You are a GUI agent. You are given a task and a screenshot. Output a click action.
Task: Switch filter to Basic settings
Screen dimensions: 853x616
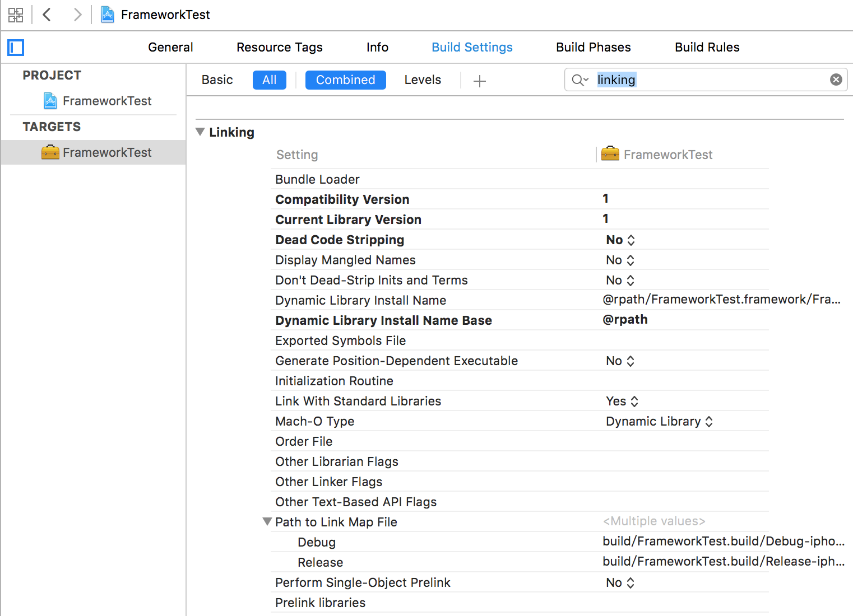(217, 80)
